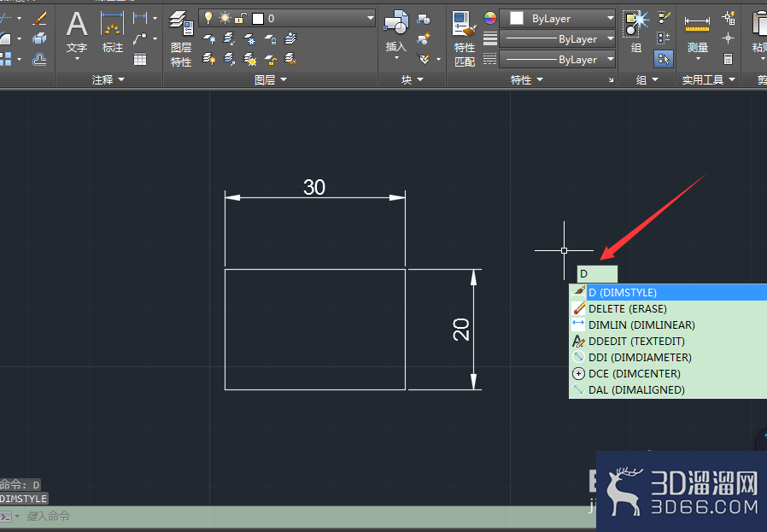Open the Layer Properties (图层特性) manager

pos(180,39)
